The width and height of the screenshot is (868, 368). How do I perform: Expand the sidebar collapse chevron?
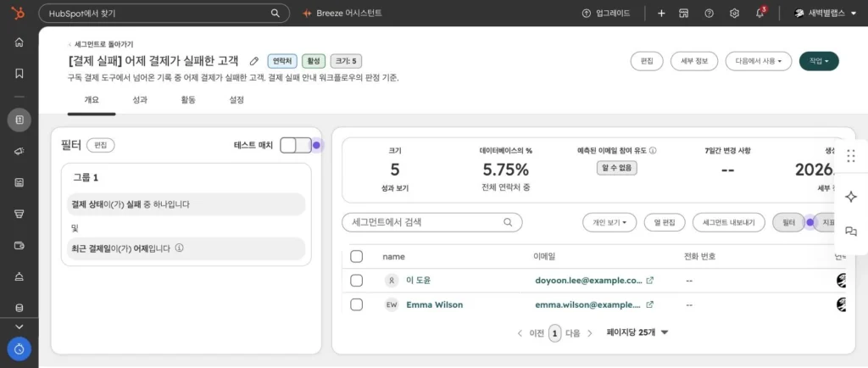pyautogui.click(x=19, y=326)
